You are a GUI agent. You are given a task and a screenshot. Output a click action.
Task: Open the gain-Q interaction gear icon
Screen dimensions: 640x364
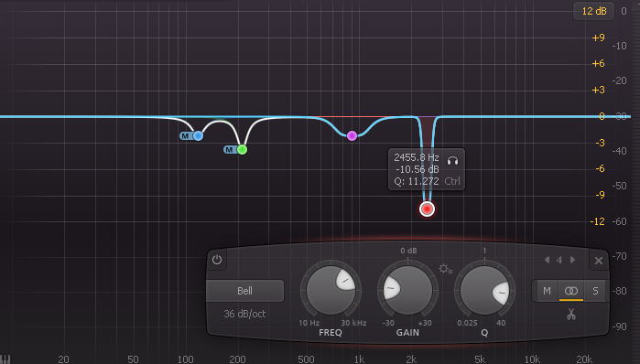(x=445, y=269)
